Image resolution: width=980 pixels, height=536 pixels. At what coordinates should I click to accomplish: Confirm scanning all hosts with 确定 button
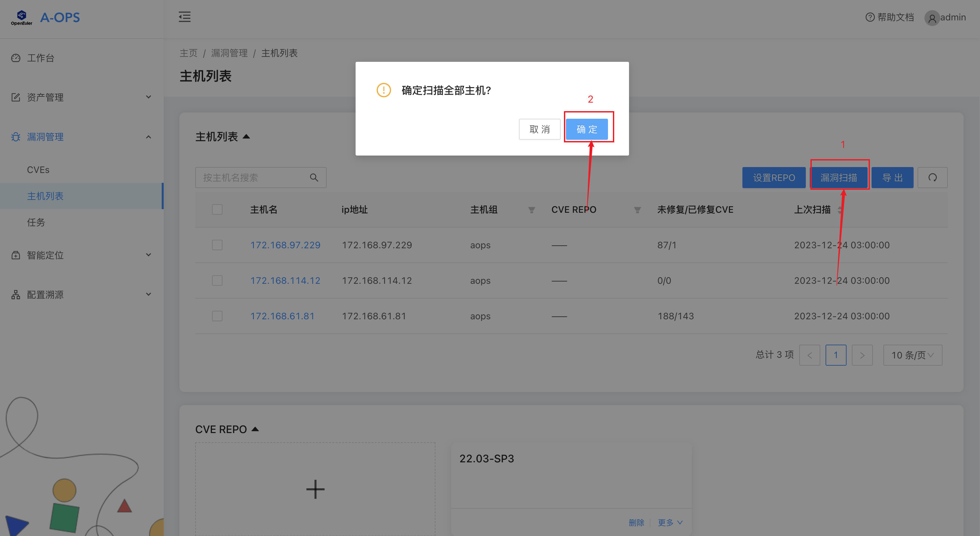point(587,129)
